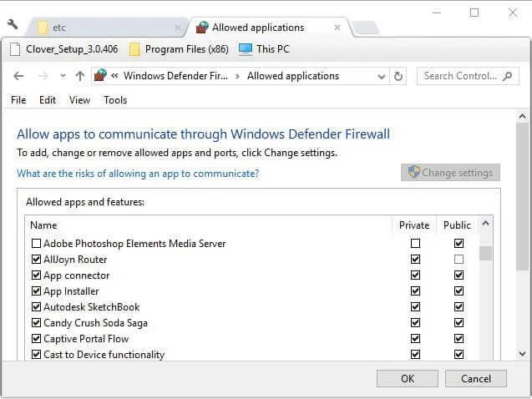The image size is (532, 399).
Task: Click the OK button
Action: pos(408,378)
